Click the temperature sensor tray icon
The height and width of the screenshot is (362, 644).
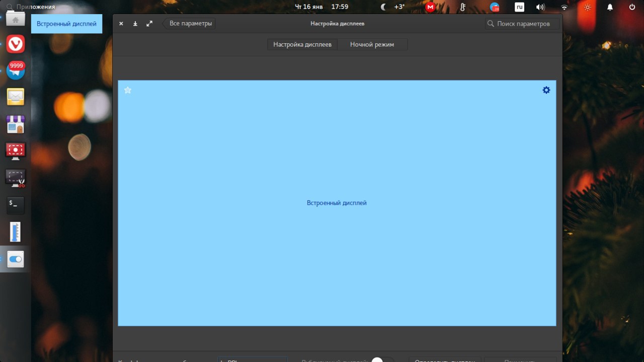(463, 7)
